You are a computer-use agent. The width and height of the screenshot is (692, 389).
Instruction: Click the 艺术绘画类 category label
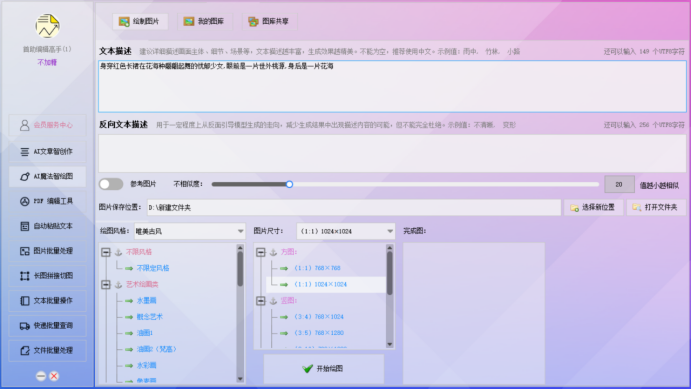point(142,285)
